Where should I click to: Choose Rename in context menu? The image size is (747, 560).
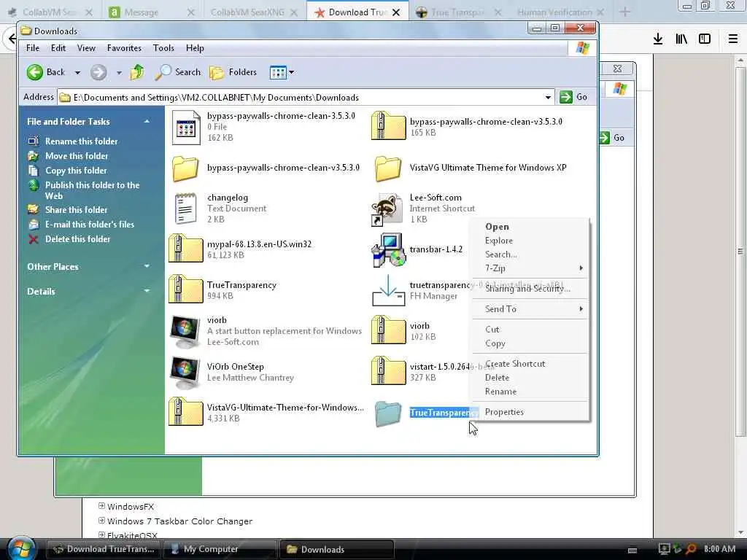530,392
